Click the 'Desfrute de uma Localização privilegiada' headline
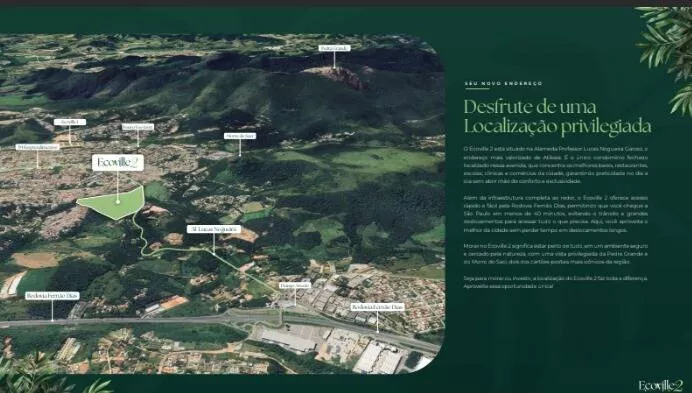Image resolution: width=692 pixels, height=393 pixels. (x=557, y=117)
